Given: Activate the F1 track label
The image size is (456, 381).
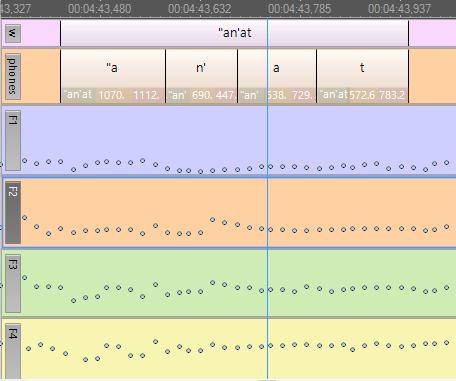Looking at the screenshot, I should pyautogui.click(x=13, y=140).
